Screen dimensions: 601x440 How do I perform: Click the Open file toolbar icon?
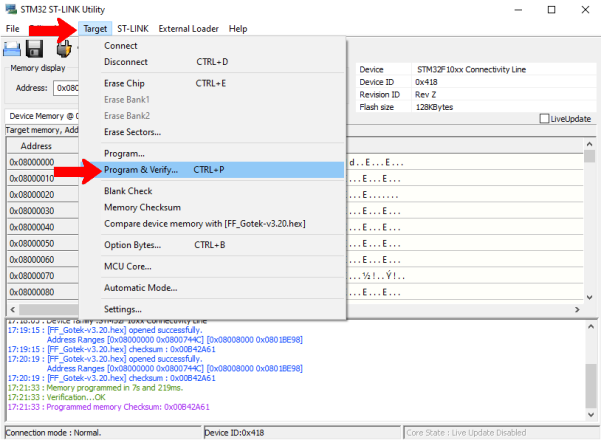pyautogui.click(x=13, y=49)
